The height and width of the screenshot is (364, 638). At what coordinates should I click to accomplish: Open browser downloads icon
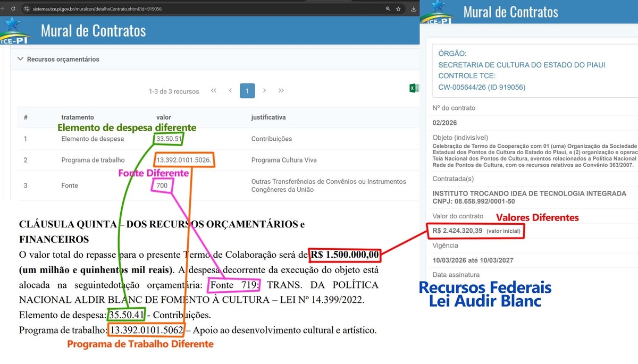click(x=414, y=9)
